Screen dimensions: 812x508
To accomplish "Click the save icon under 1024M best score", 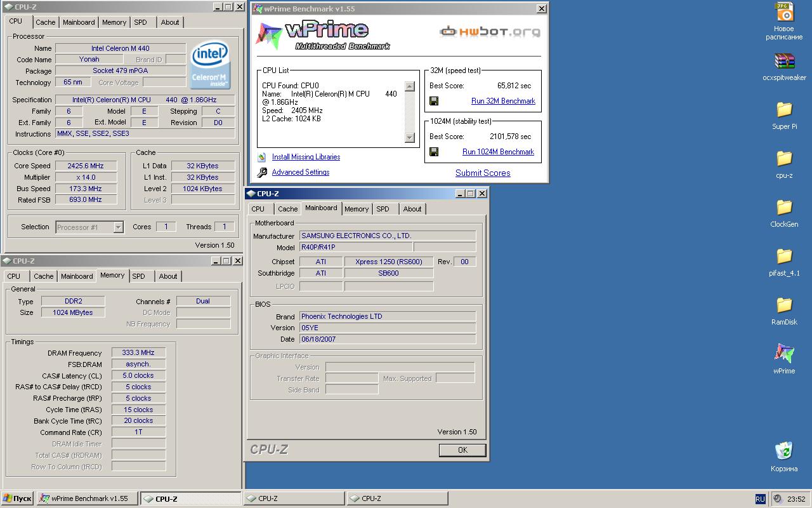I will pyautogui.click(x=434, y=152).
